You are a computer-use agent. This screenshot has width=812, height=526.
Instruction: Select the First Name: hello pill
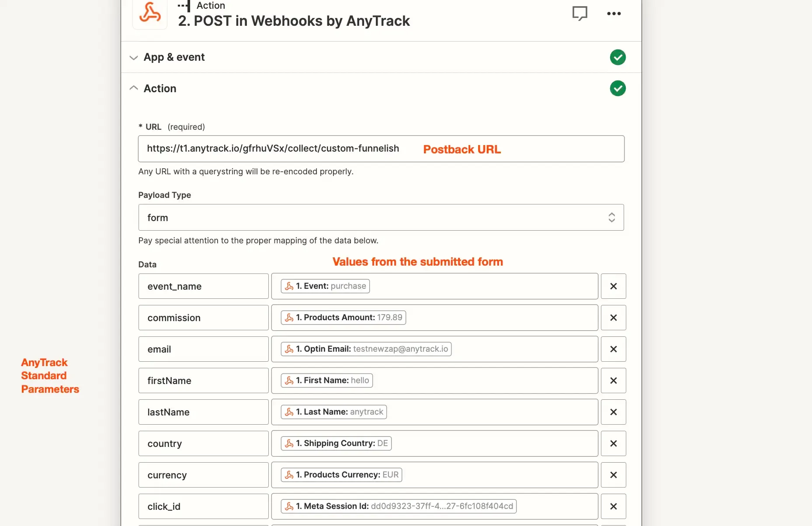click(327, 381)
